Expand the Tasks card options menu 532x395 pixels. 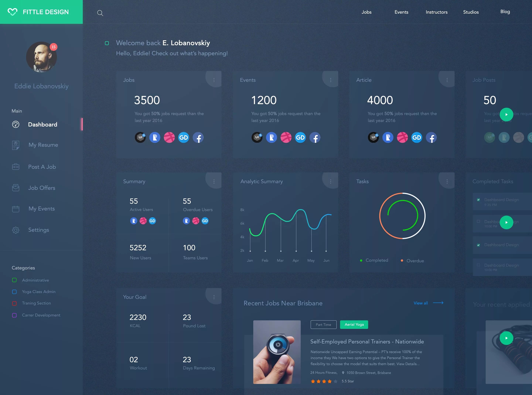coord(447,181)
